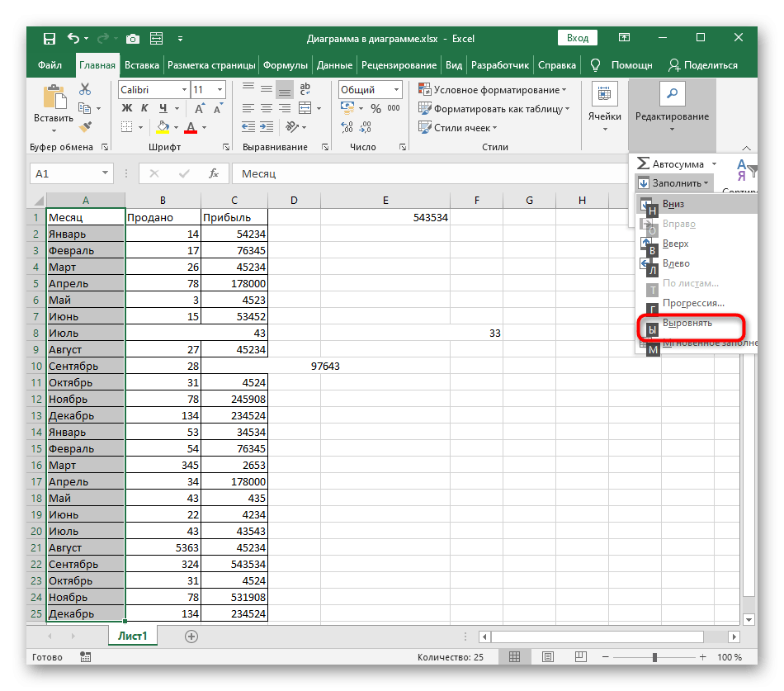Expand the Name Box A1 dropdown arrow
This screenshot has width=784, height=691.
105,173
